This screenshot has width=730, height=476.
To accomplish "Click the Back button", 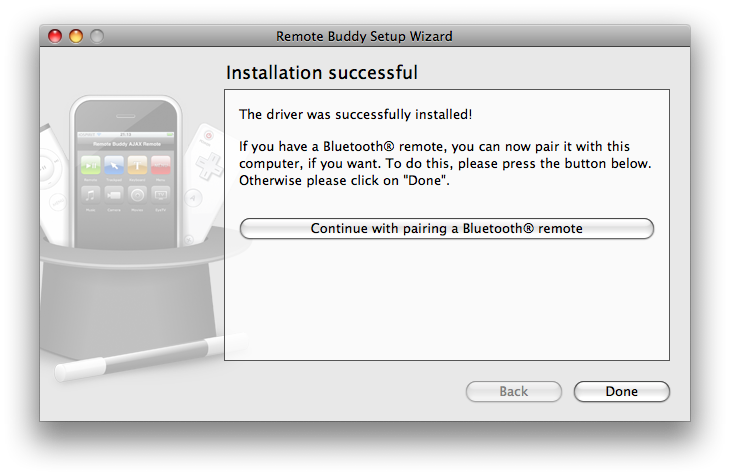I will click(x=514, y=391).
